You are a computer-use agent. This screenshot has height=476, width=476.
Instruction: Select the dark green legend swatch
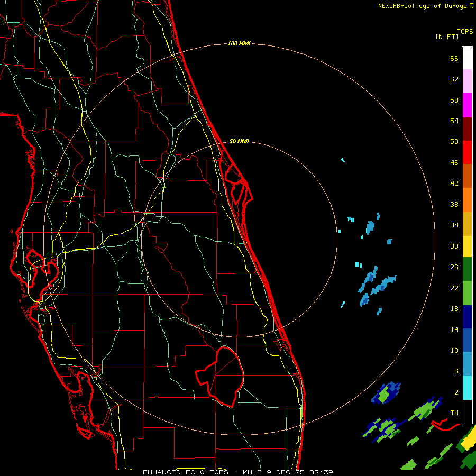467,269
